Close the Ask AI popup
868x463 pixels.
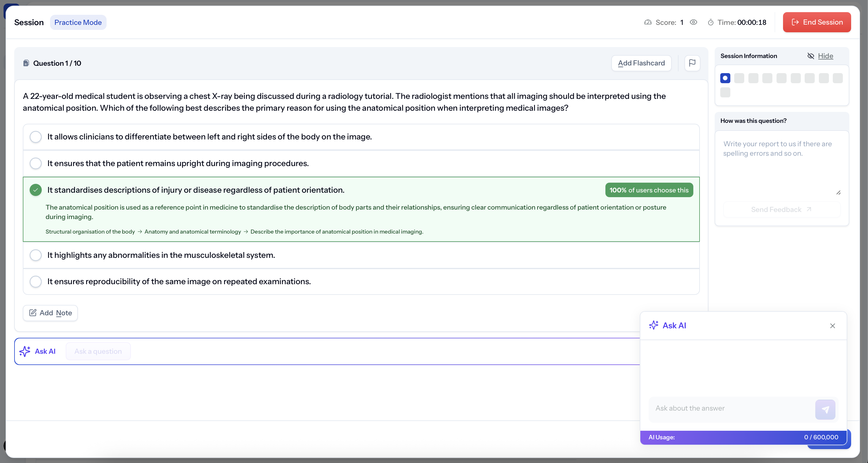click(x=832, y=326)
